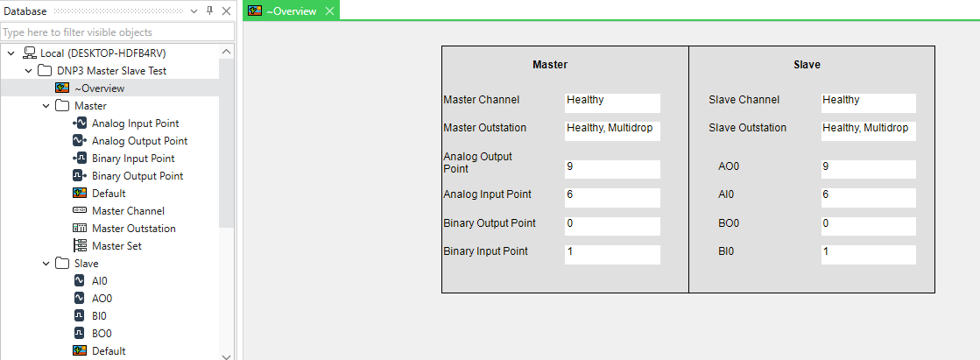Click the DNP3 Master Slave Test folder icon
Image resolution: width=980 pixels, height=360 pixels.
(45, 71)
